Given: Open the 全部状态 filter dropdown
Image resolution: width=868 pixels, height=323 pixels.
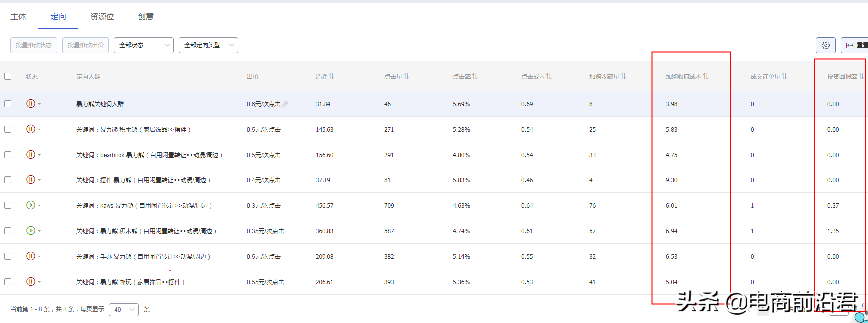Looking at the screenshot, I should click(x=144, y=45).
